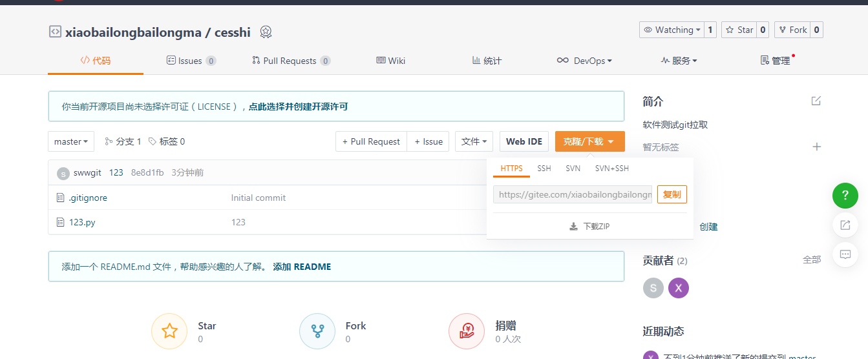
Task: Open the 统计 tab
Action: pyautogui.click(x=487, y=61)
